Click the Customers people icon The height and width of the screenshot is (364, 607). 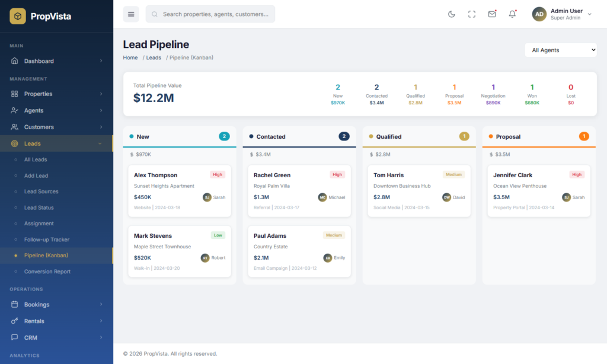(14, 127)
